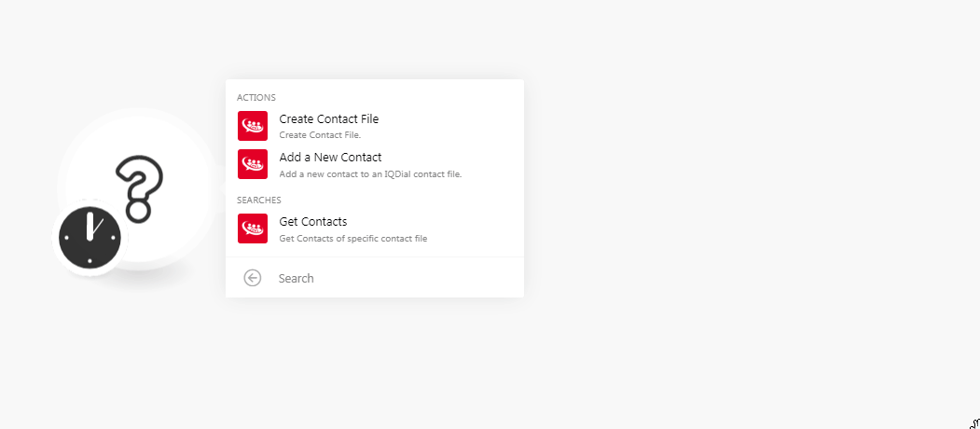Choose the Add a New Contact action
Viewport: 980px width, 429px height.
330,158
